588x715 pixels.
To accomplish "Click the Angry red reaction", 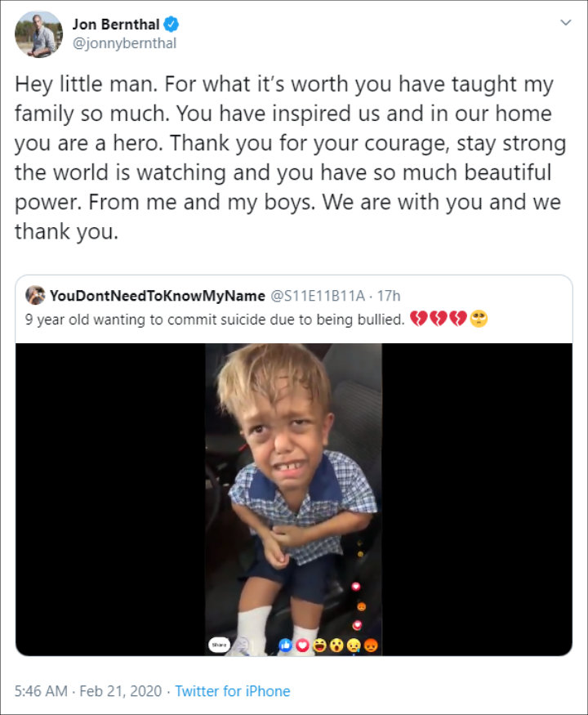I will [x=371, y=645].
